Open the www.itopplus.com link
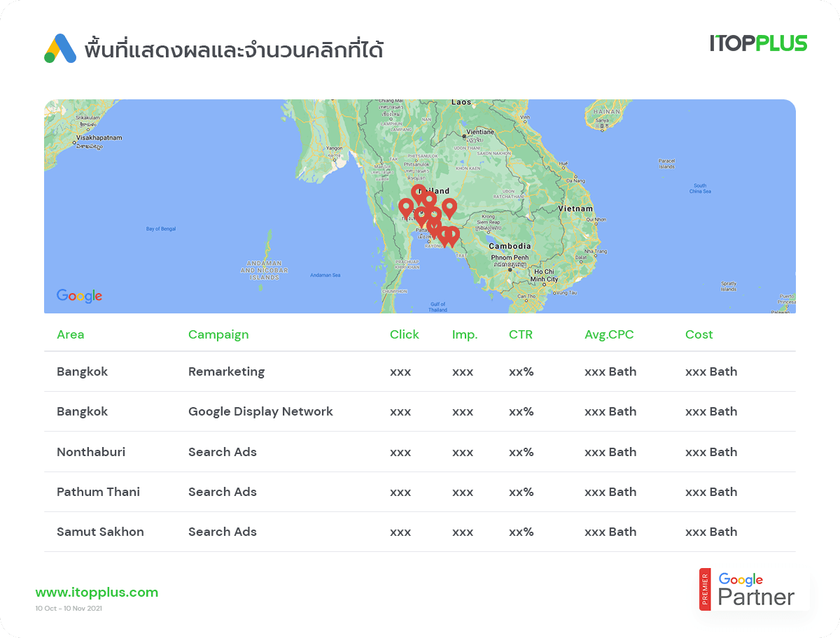Image resolution: width=840 pixels, height=638 pixels. [97, 592]
